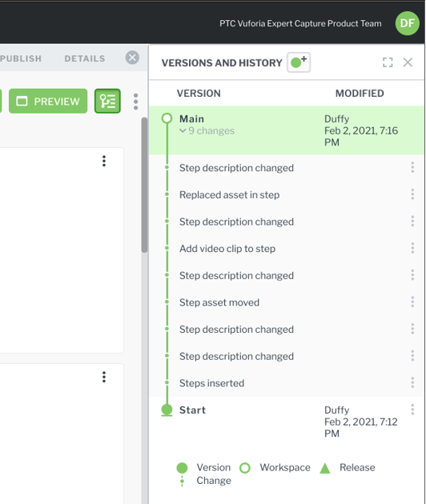Click the Preview button
Image resolution: width=426 pixels, height=504 pixels.
click(48, 102)
